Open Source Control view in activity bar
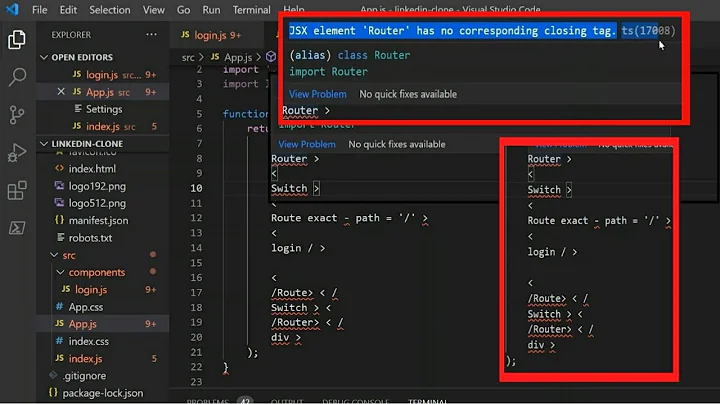The height and width of the screenshot is (404, 720). 17,115
